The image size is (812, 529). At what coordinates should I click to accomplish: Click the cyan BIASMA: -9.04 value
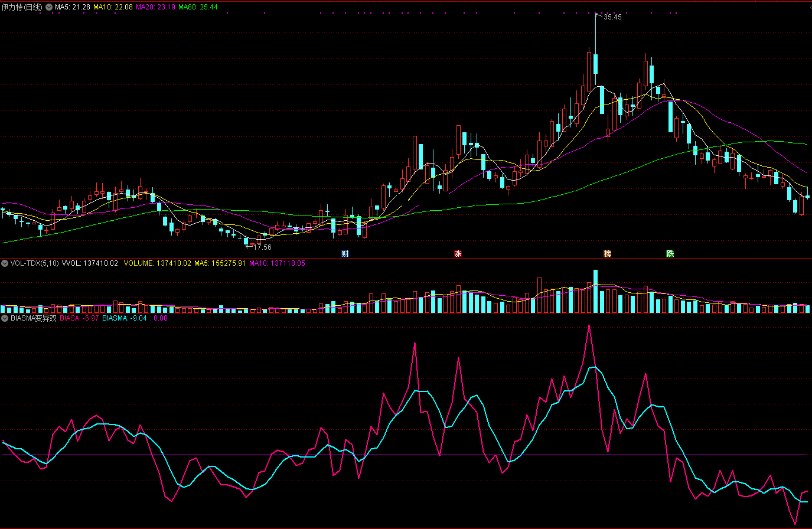click(x=125, y=318)
